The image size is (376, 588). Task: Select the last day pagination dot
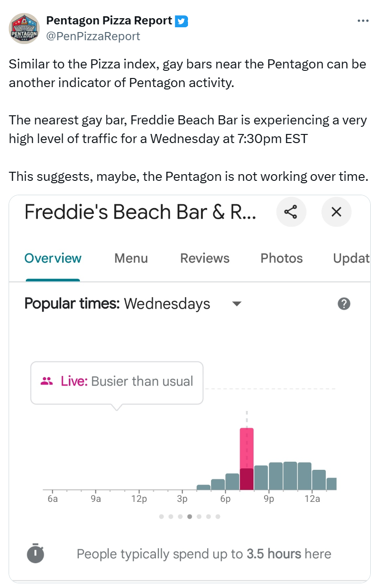(218, 517)
